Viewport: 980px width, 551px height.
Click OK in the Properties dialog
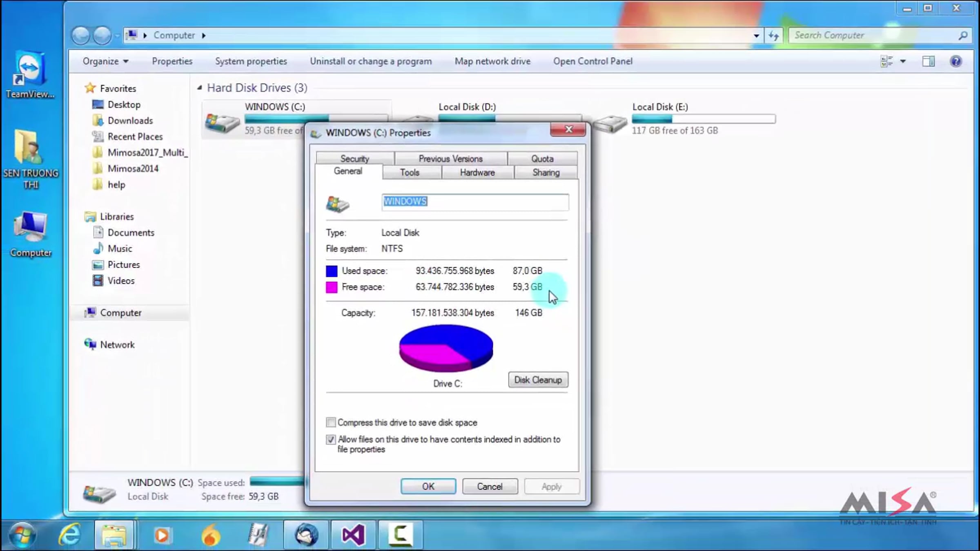pyautogui.click(x=428, y=486)
